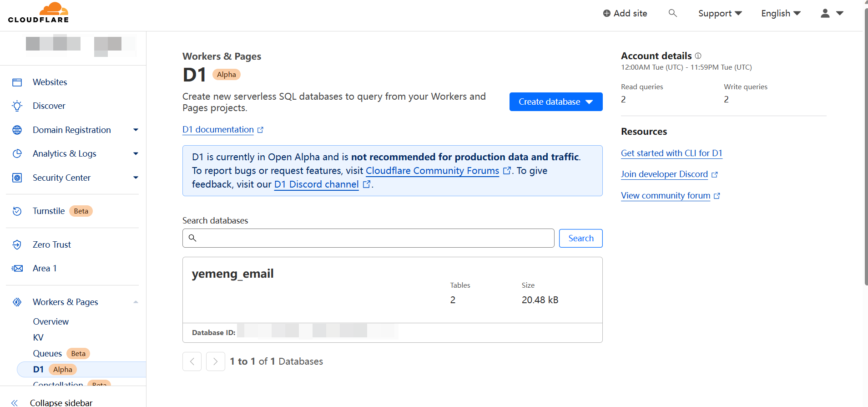
Task: Click the Cloudflare logo
Action: 38,13
